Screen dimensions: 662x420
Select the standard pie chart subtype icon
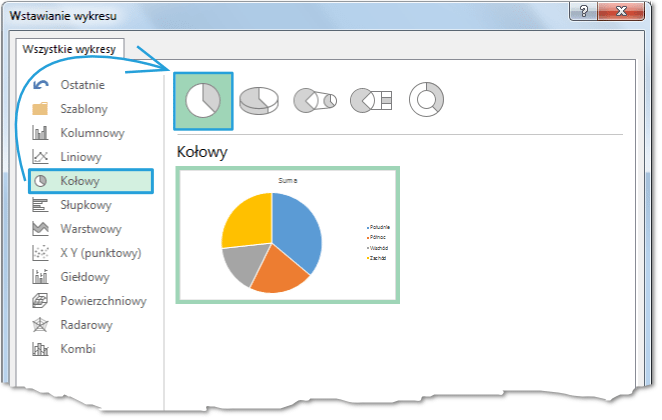(203, 101)
